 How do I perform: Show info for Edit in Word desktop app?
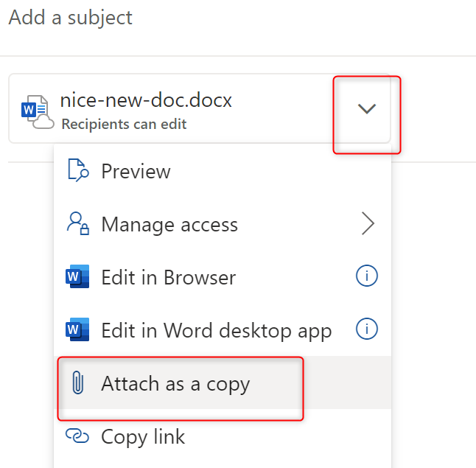pyautogui.click(x=366, y=329)
